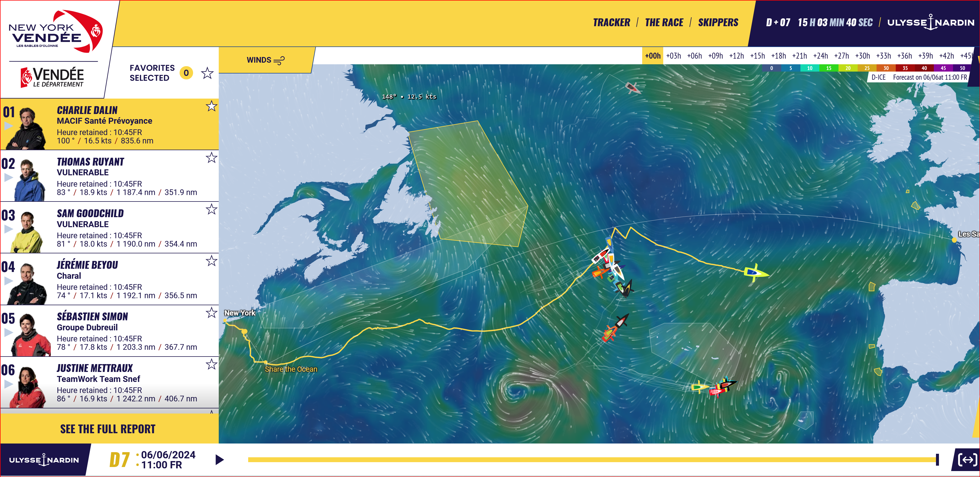Screen dimensions: 980x477
Task: Click Ulysse Nardin logo in bottom bar
Action: tap(44, 460)
